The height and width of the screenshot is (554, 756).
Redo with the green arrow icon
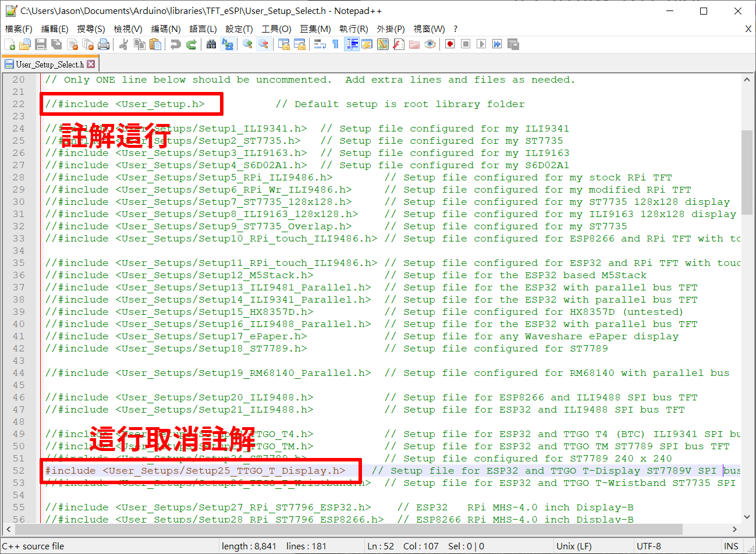191,44
